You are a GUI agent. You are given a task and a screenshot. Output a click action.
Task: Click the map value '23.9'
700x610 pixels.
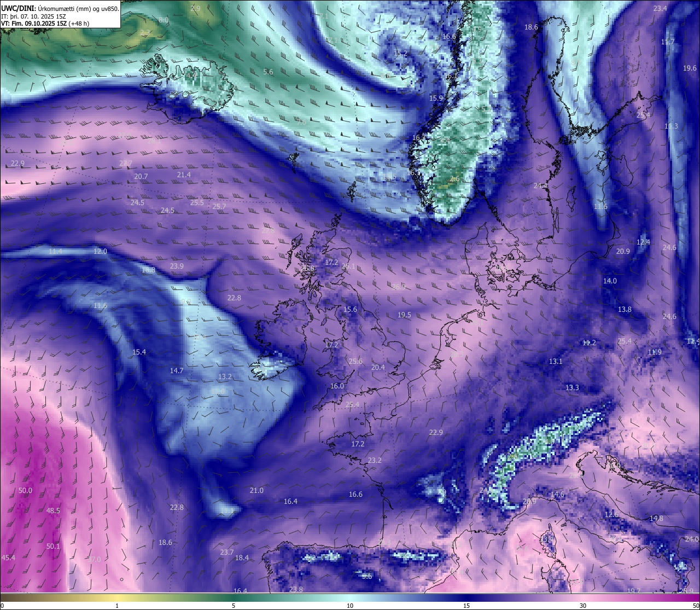177,266
